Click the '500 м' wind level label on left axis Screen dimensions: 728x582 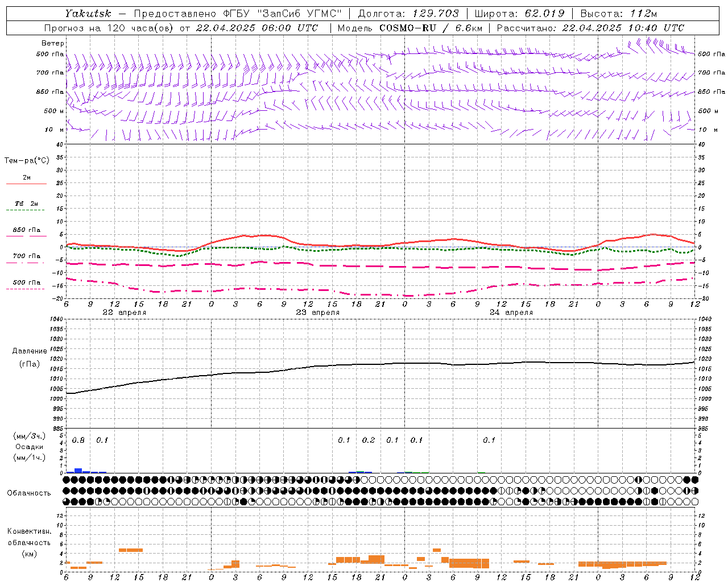click(x=54, y=111)
